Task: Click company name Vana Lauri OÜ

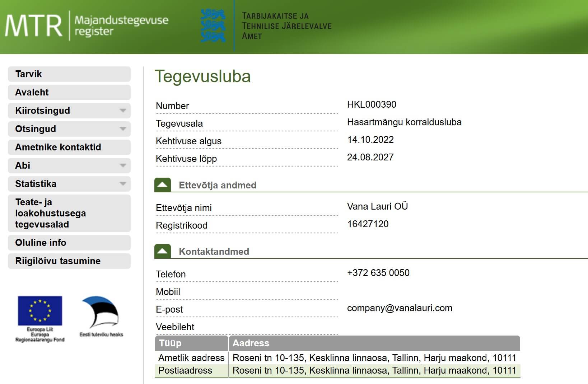Action: (x=378, y=206)
